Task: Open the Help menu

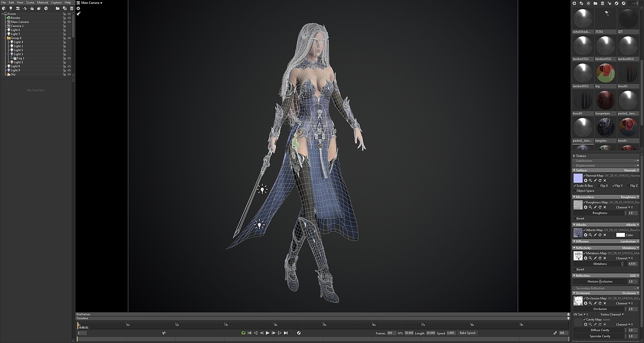Action: click(67, 3)
